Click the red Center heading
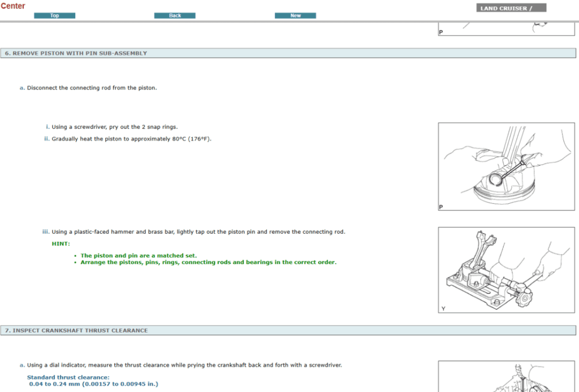Image resolution: width=579 pixels, height=392 pixels. [13, 6]
